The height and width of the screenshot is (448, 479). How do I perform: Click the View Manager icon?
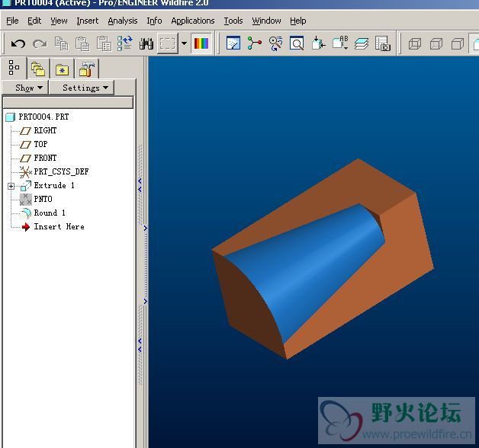tap(383, 43)
